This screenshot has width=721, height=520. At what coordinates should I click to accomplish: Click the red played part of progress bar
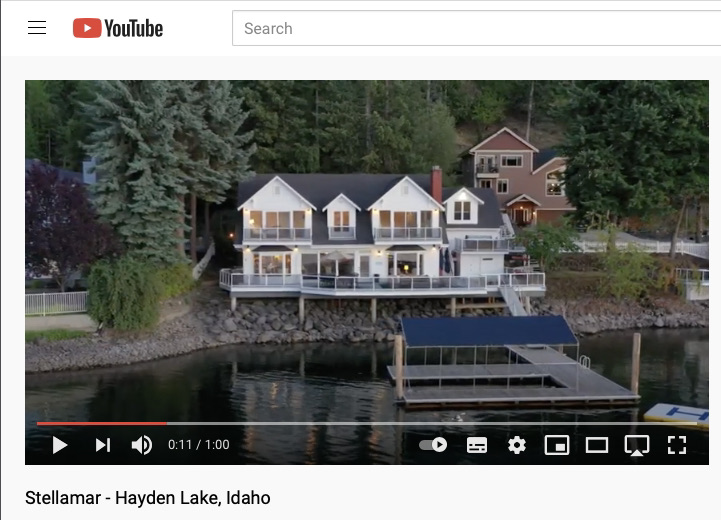102,423
